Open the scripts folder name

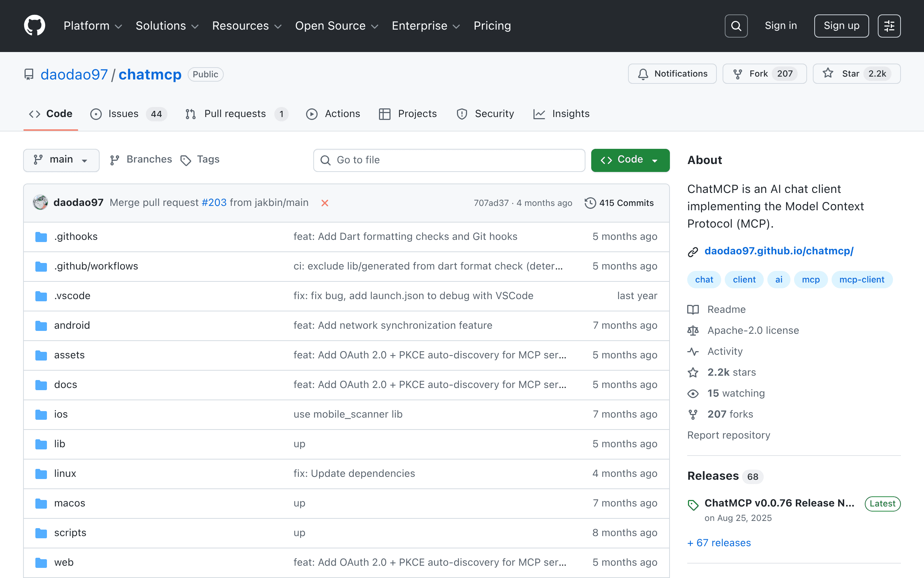tap(70, 533)
